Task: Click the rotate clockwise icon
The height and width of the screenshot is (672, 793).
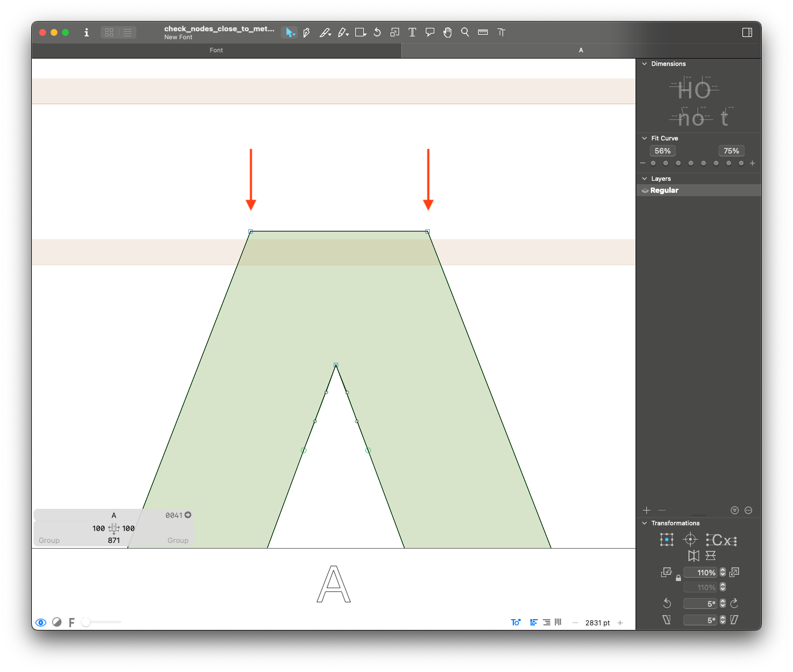Action: click(734, 603)
